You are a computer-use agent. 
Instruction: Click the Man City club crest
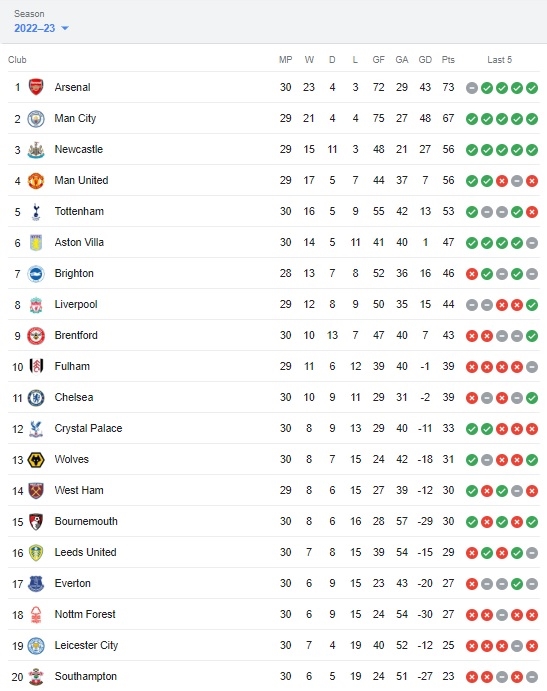coord(36,119)
